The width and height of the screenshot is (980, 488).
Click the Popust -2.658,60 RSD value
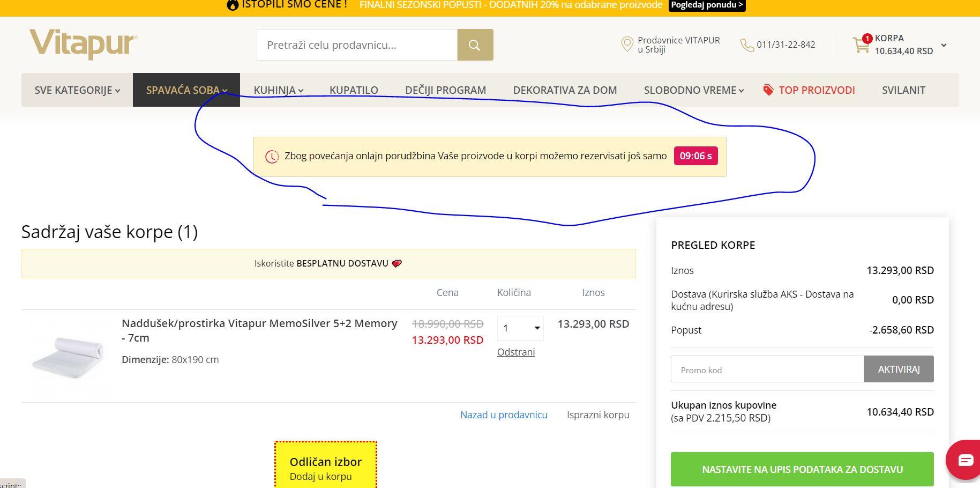tap(901, 330)
